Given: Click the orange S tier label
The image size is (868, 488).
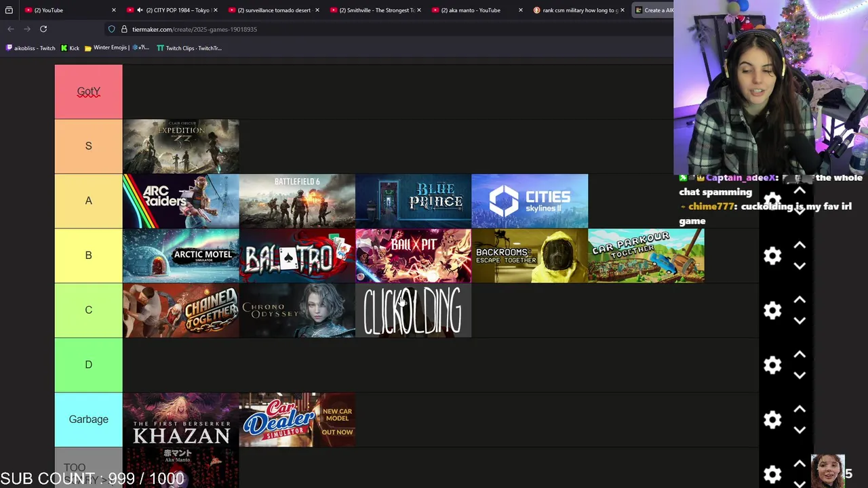Looking at the screenshot, I should [x=88, y=146].
